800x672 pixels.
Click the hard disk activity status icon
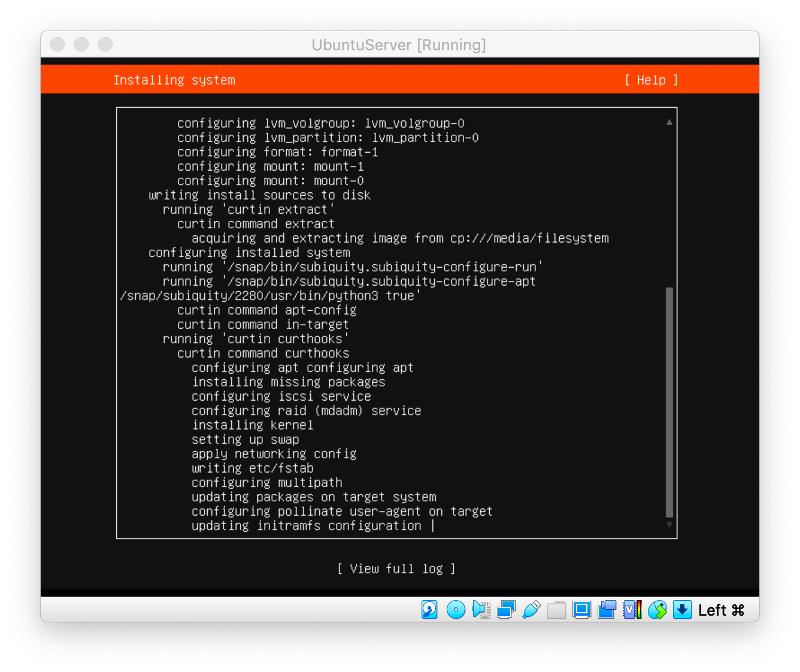click(x=429, y=610)
